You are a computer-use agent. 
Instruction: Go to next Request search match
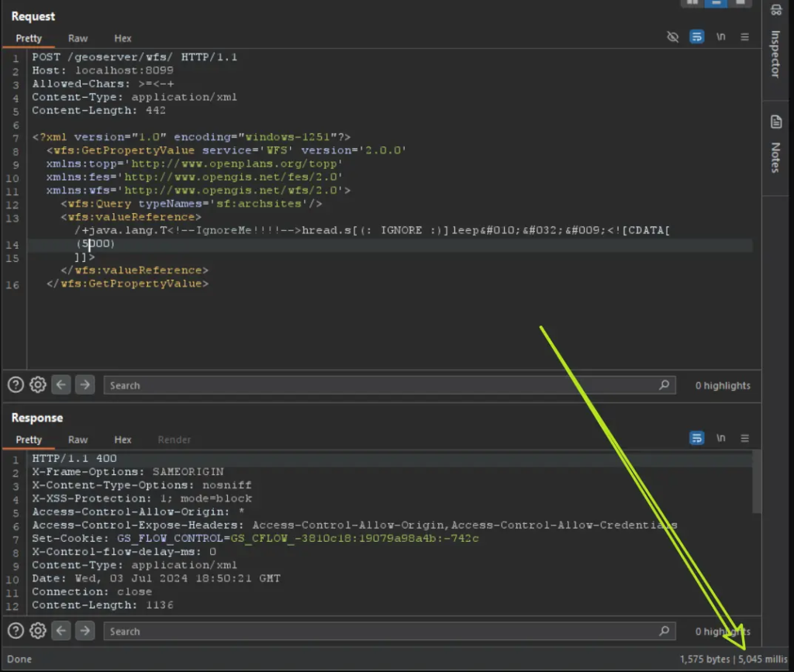(85, 385)
